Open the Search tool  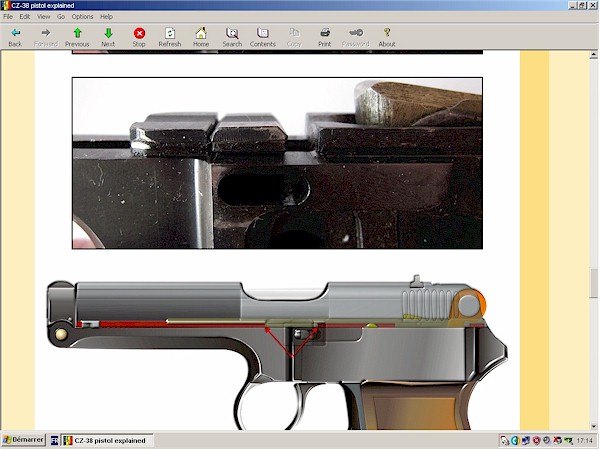point(232,37)
